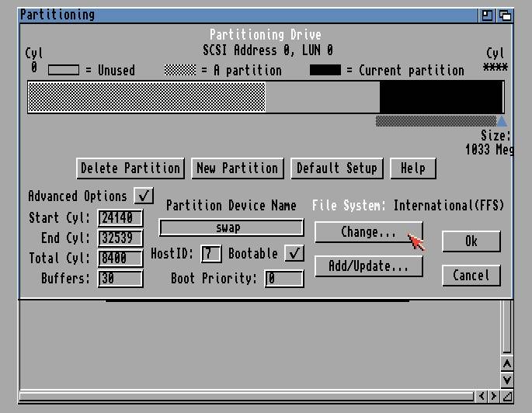Click the blue partition size triangle handle
Viewport: 532px width, 413px height.
click(x=501, y=121)
